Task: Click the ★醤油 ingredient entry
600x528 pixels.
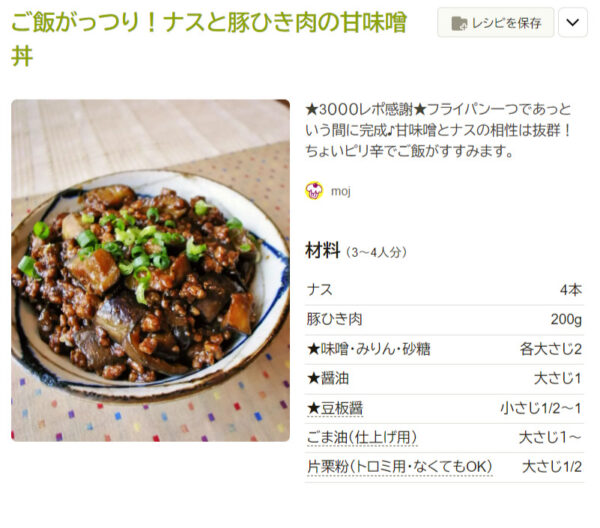Action: [328, 378]
